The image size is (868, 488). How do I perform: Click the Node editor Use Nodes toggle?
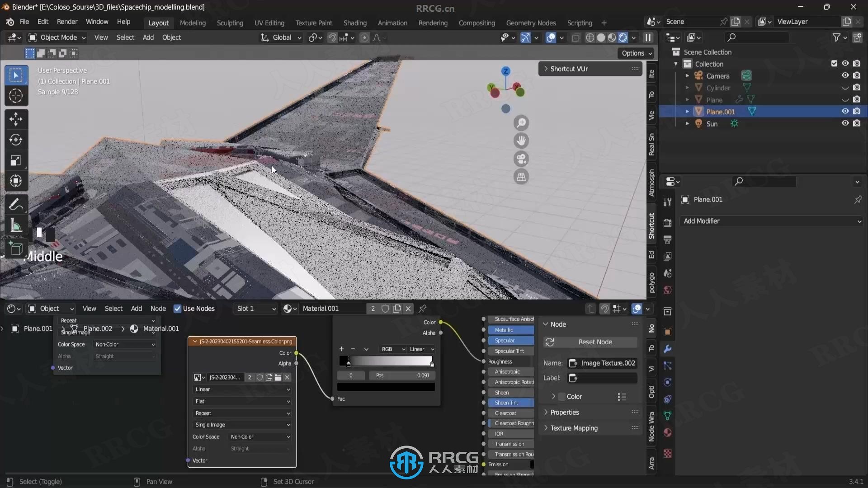click(177, 308)
